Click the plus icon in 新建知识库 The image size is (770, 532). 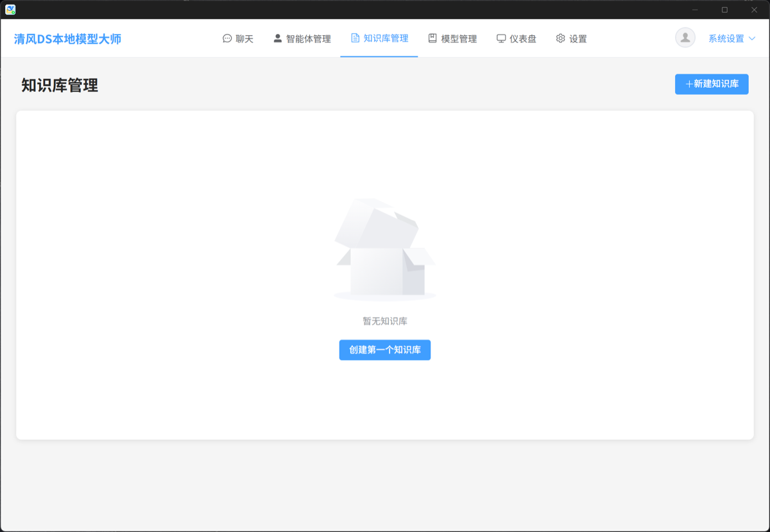(689, 84)
